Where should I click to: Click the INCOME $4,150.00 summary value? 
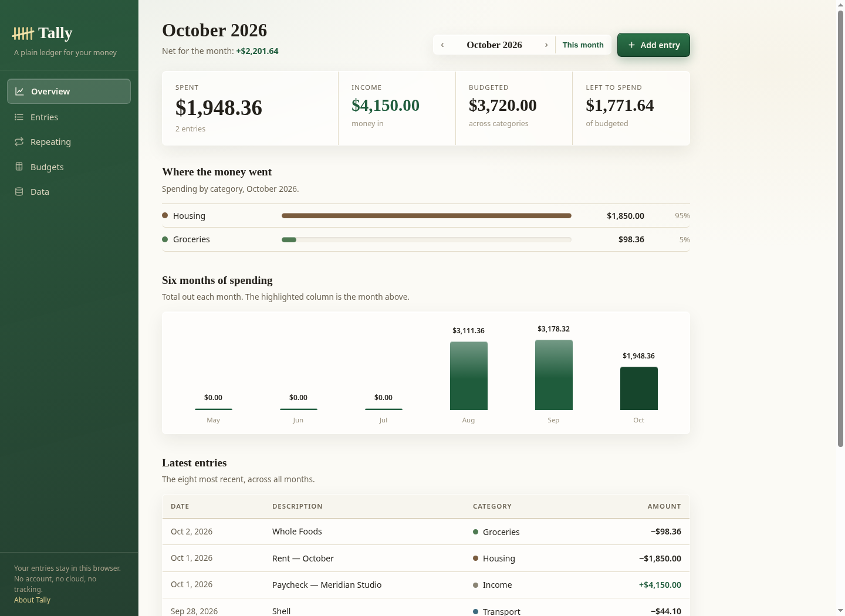point(386,106)
